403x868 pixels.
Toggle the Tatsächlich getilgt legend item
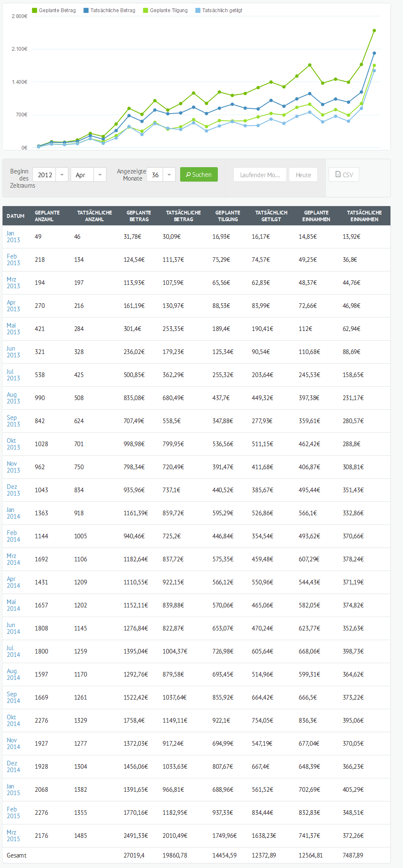coord(219,10)
